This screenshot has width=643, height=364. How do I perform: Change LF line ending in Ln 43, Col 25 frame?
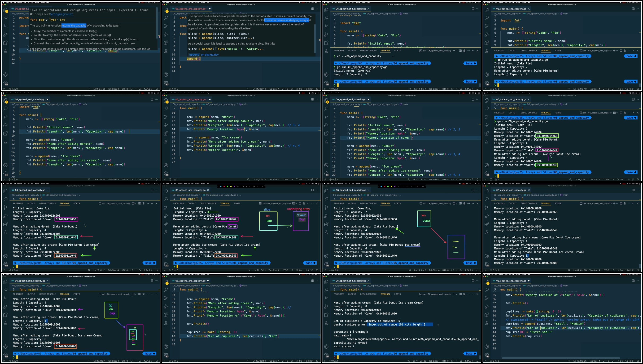613,361
